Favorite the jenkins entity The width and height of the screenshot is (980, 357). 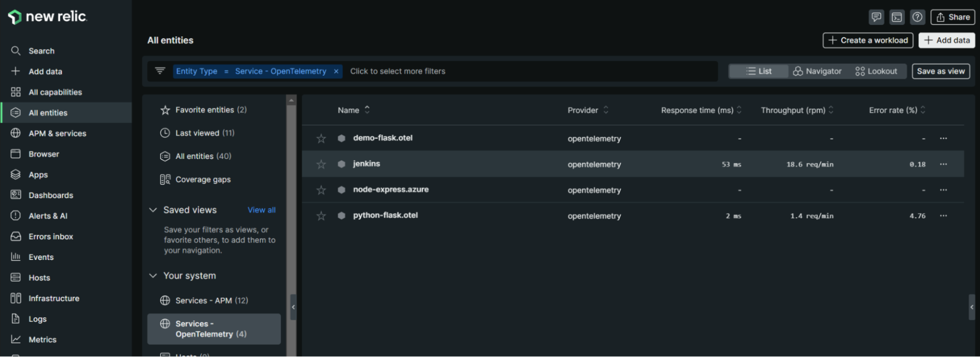321,164
